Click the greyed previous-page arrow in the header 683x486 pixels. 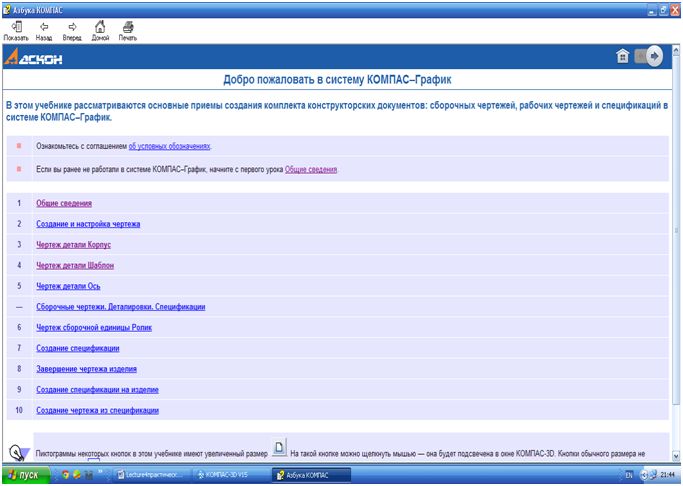point(640,56)
